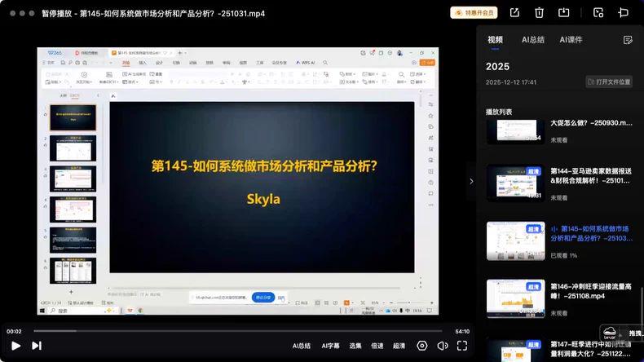
Task: Enter fullscreen mode
Action: (x=462, y=346)
